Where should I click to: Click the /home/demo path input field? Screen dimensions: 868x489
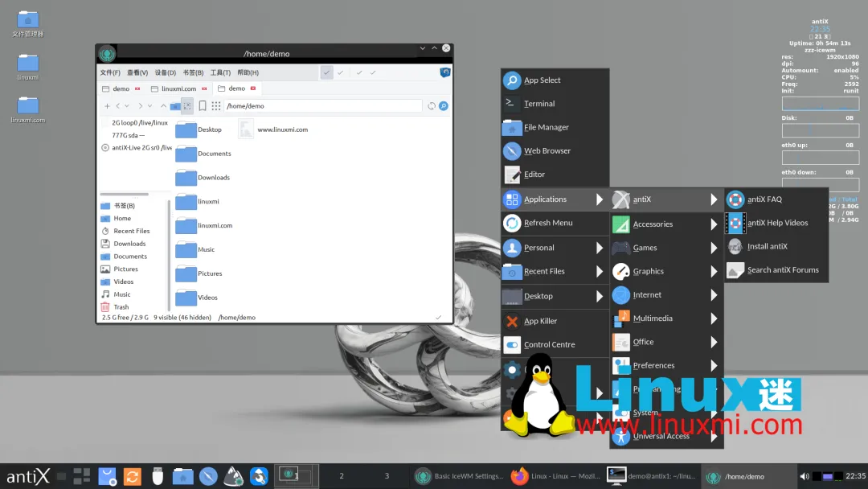[323, 106]
